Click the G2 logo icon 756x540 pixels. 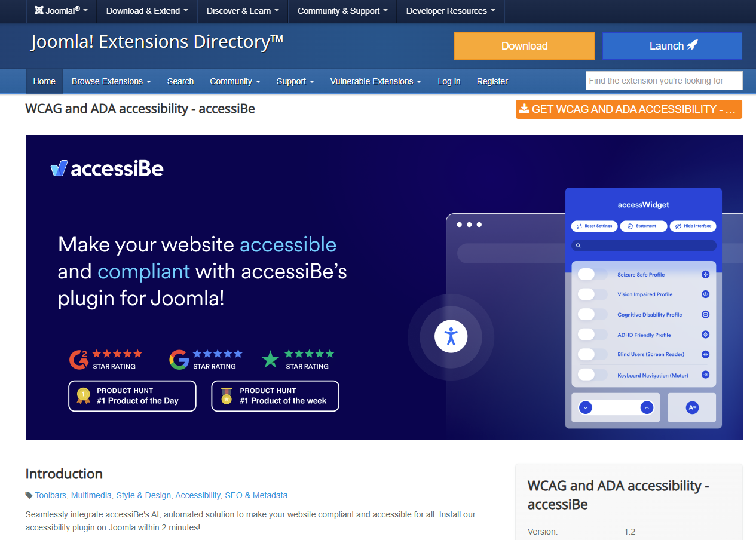pyautogui.click(x=79, y=360)
